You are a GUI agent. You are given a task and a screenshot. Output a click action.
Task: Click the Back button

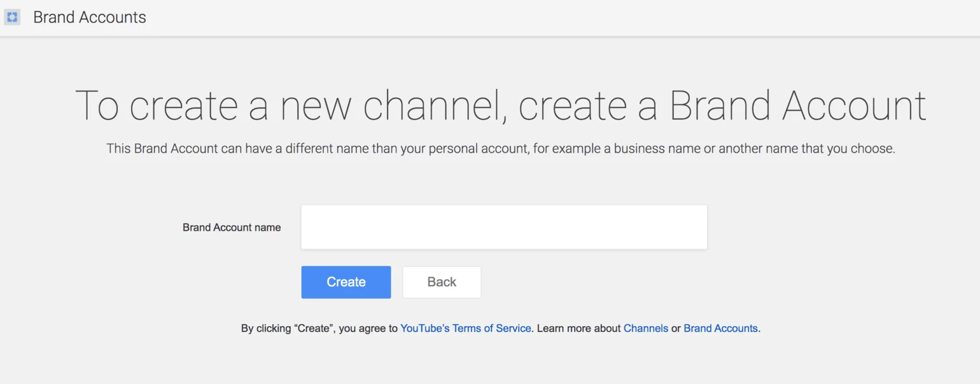(442, 282)
